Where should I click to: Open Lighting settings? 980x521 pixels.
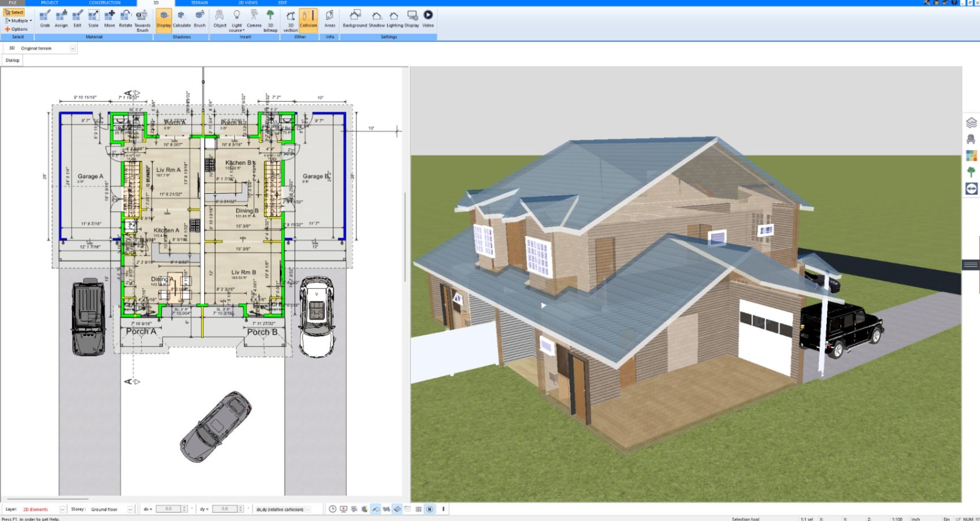click(x=394, y=18)
